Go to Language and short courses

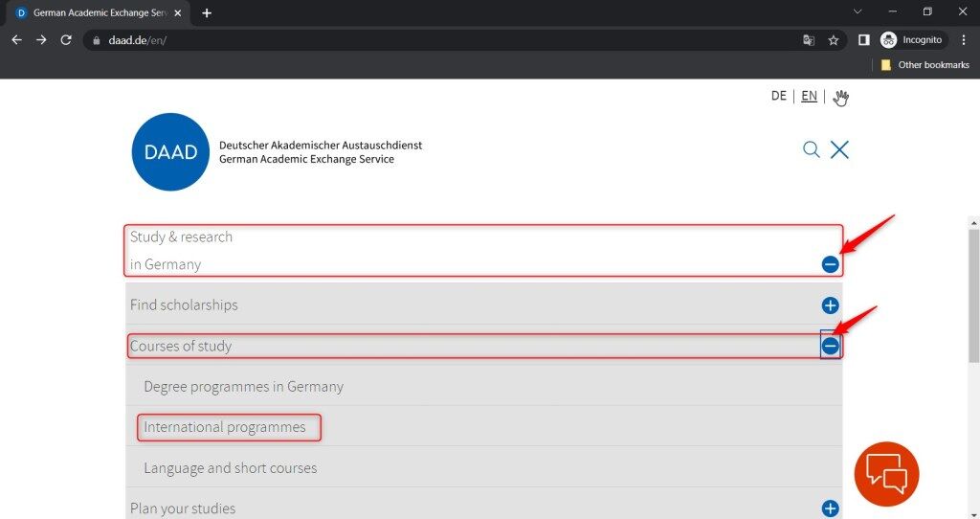(x=230, y=468)
